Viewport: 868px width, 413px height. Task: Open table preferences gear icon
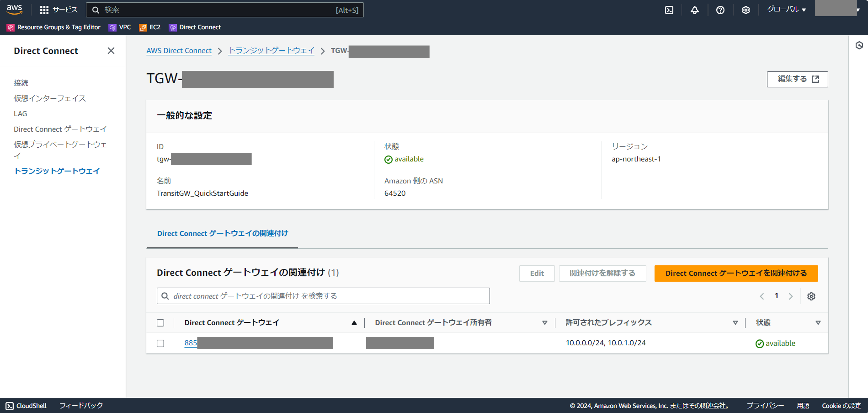tap(811, 296)
